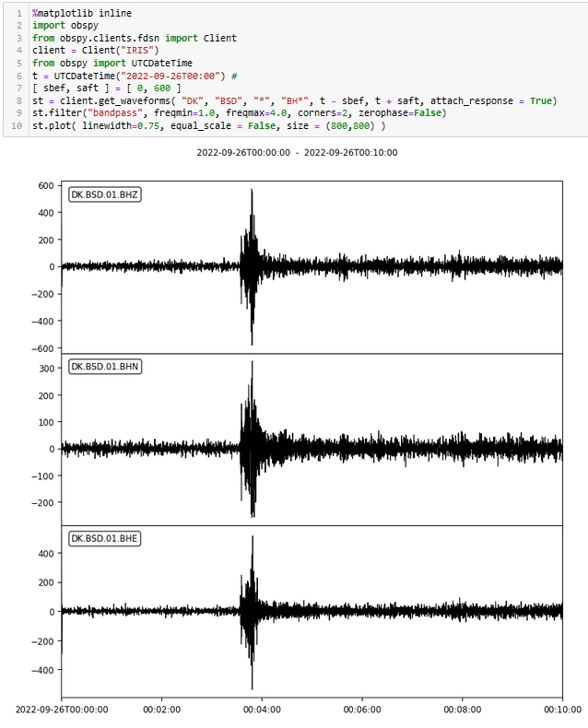
Task: Click the 00:02:00 x-axis tick label
Action: tap(161, 710)
